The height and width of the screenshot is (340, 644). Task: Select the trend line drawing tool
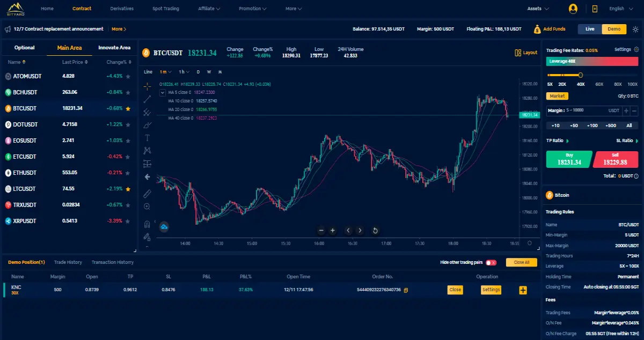point(147,99)
